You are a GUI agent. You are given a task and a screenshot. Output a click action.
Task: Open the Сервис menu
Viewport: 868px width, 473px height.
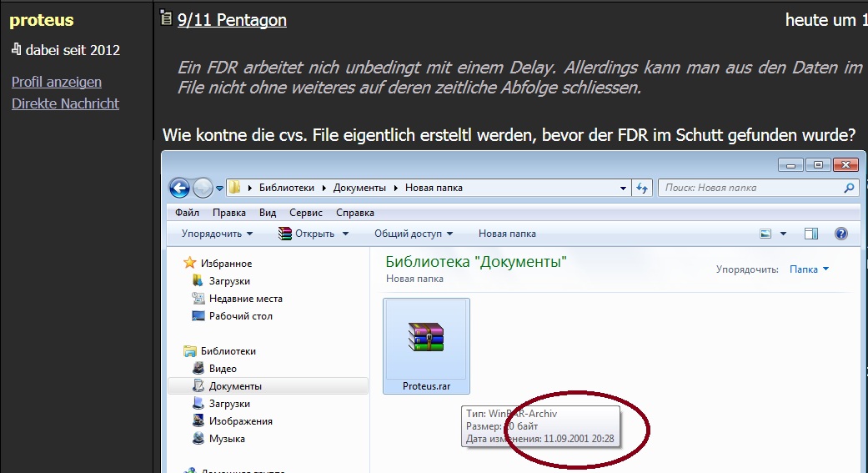[305, 213]
